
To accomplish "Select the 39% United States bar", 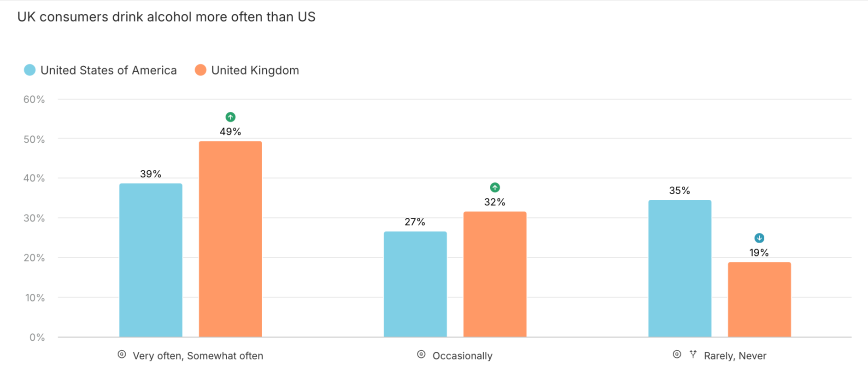I will (151, 260).
